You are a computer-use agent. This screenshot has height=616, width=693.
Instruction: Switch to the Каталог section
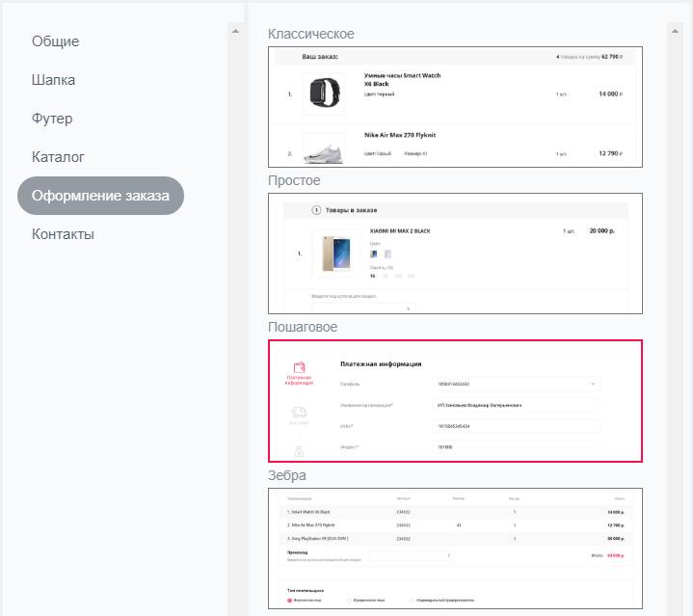tap(58, 157)
